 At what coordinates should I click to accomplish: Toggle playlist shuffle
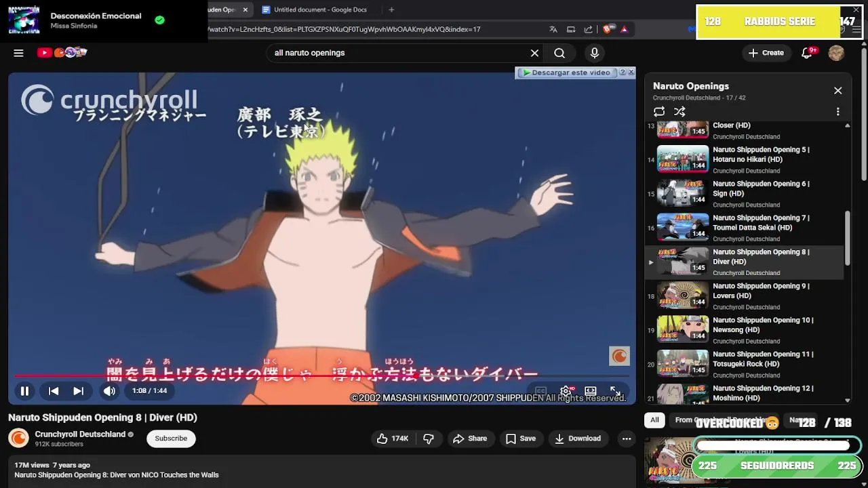(679, 112)
